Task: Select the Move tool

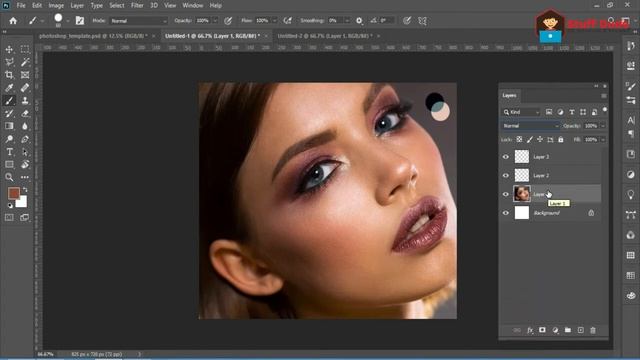Action: [x=9, y=49]
